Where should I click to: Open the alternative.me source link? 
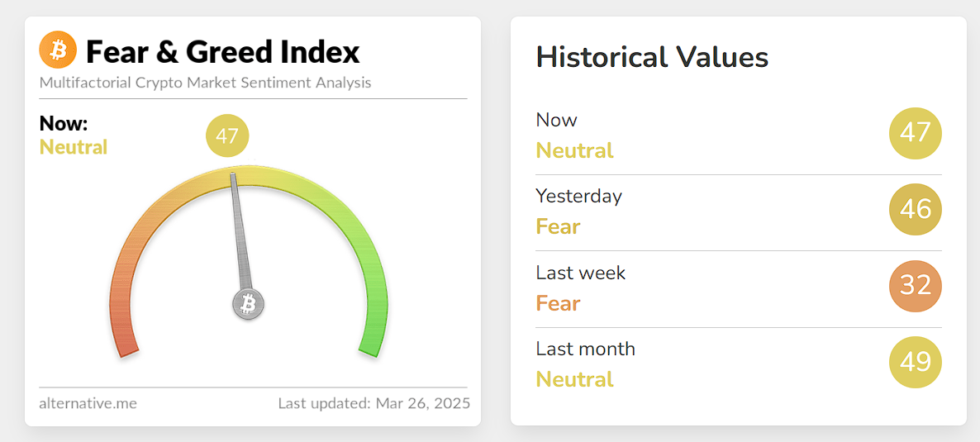point(88,404)
